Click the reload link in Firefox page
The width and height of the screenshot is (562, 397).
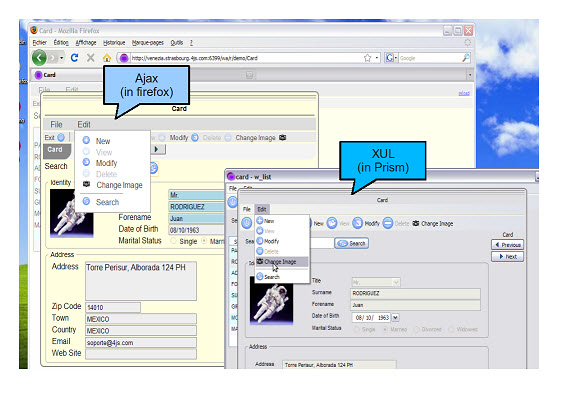(x=464, y=93)
